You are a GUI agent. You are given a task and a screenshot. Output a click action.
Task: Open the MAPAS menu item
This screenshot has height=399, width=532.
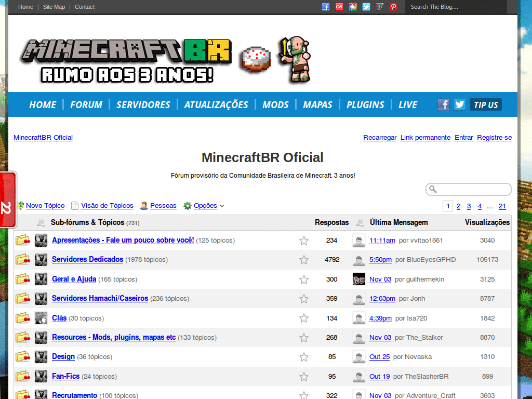(317, 105)
